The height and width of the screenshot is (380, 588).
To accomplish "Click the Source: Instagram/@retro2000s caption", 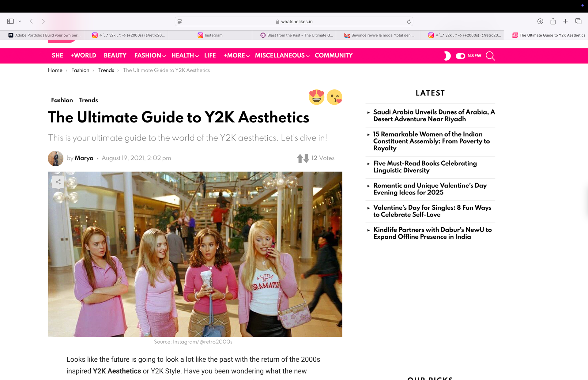I will click(x=193, y=342).
